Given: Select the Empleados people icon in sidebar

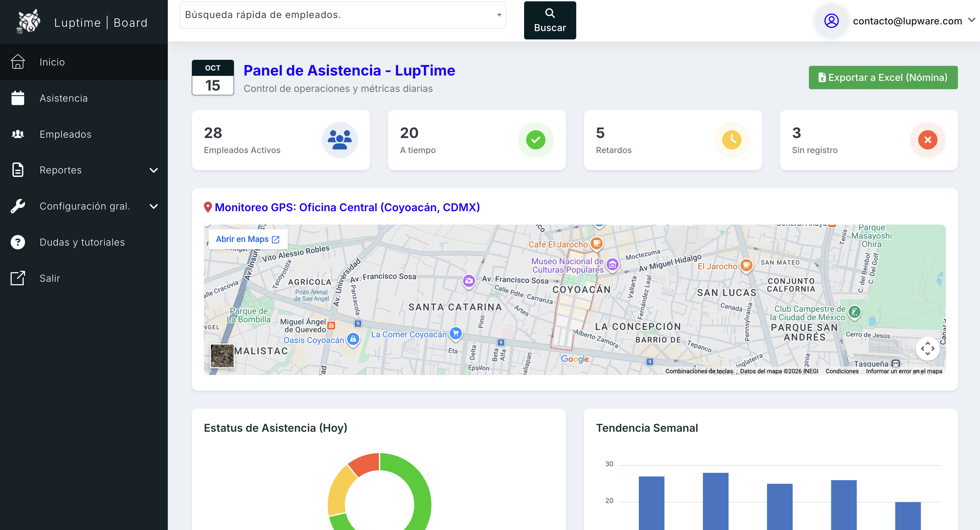Looking at the screenshot, I should (x=18, y=134).
